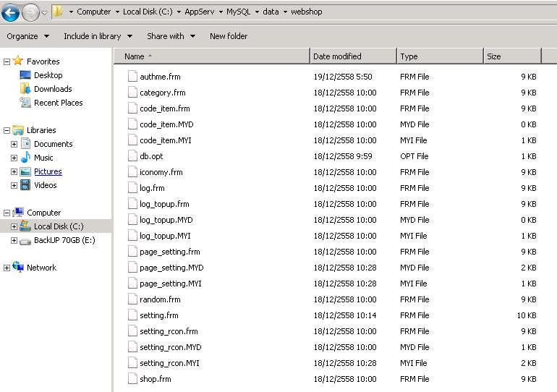Image resolution: width=557 pixels, height=392 pixels.
Task: Select the log.frm file name
Action: point(152,188)
